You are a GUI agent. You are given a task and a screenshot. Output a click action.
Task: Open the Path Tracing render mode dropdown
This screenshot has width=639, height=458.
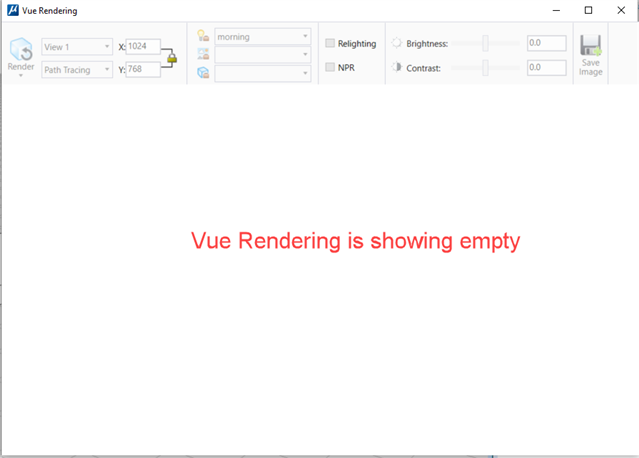tap(77, 70)
